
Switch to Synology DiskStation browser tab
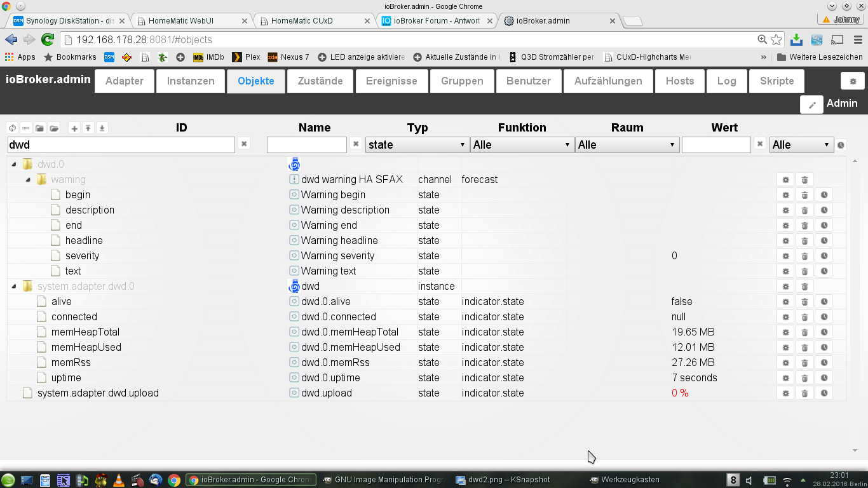(x=67, y=20)
